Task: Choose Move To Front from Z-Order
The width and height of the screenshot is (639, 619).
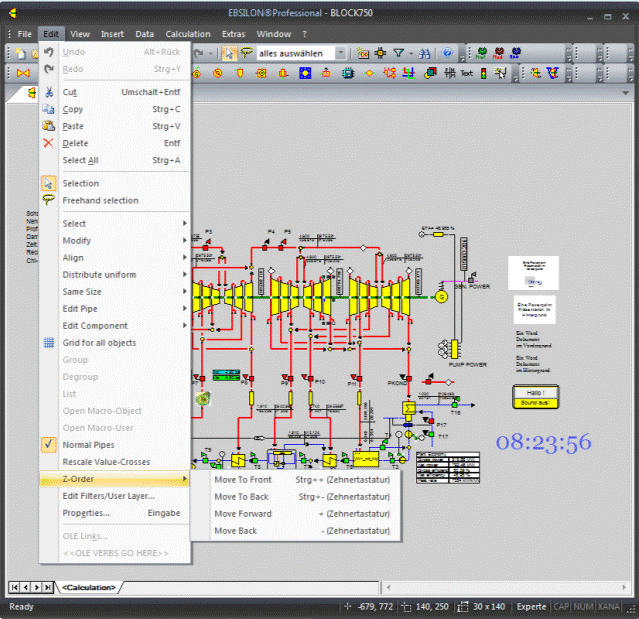Action: tap(242, 480)
